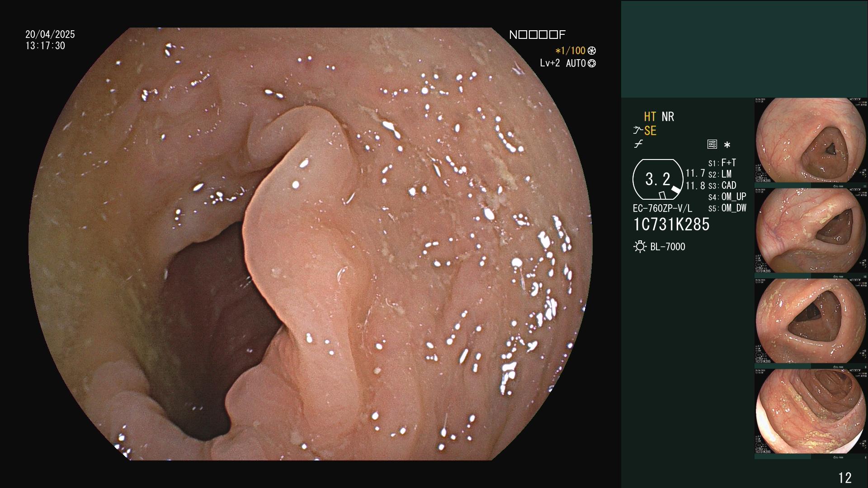Click the iris icon next to AUTO

592,64
